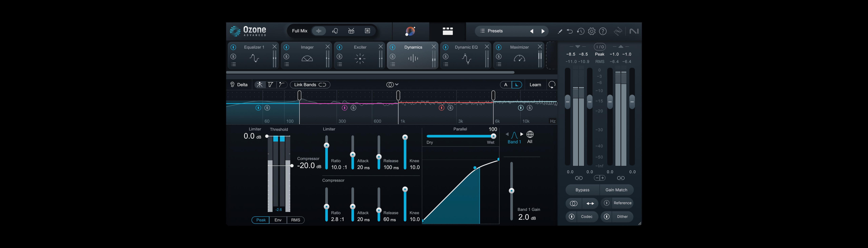868x248 pixels.
Task: Open the undo history clock icon
Action: pyautogui.click(x=580, y=31)
